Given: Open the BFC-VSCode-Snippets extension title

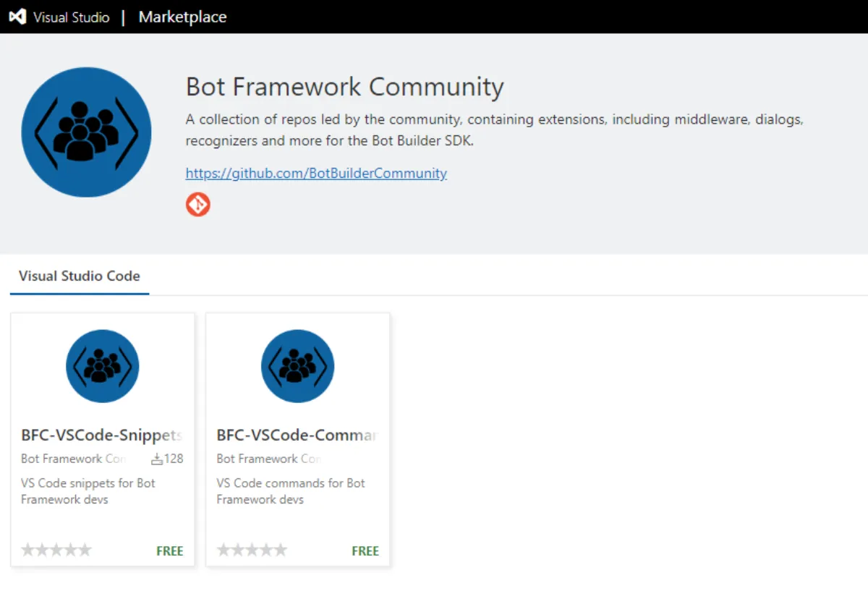Looking at the screenshot, I should pos(101,435).
